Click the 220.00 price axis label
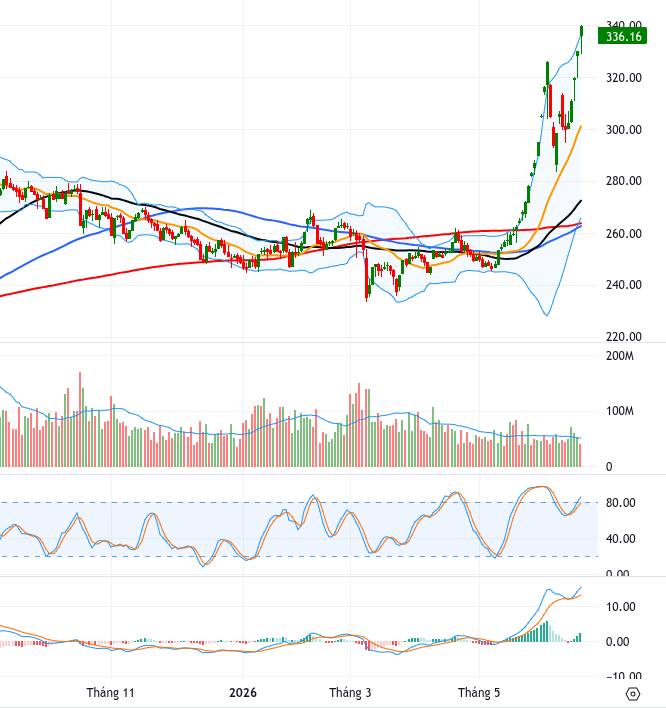This screenshot has width=666, height=708. (x=624, y=336)
